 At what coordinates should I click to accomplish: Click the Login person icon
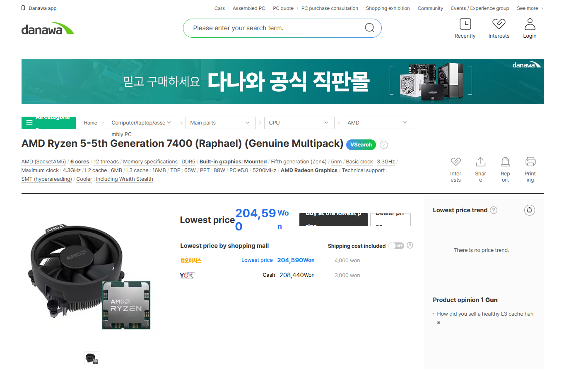point(530,24)
